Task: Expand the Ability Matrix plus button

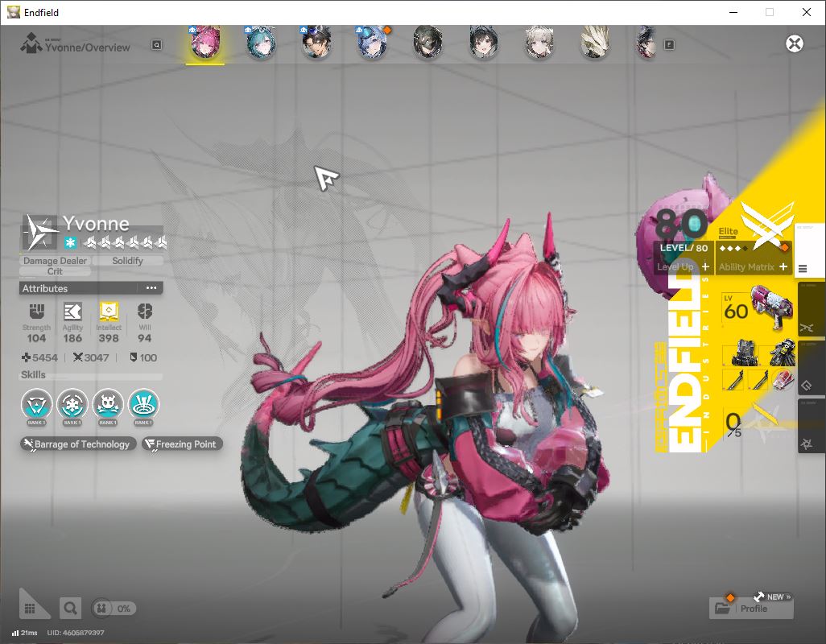Action: coord(783,267)
